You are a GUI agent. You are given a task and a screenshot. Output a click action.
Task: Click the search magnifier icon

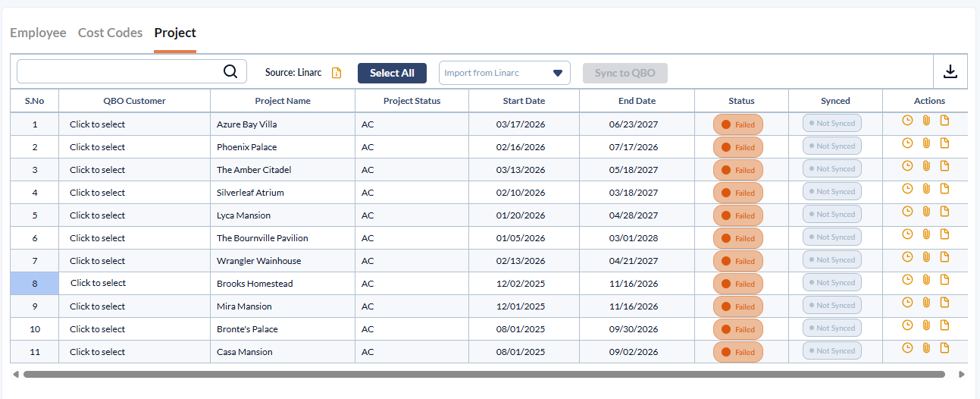[230, 71]
